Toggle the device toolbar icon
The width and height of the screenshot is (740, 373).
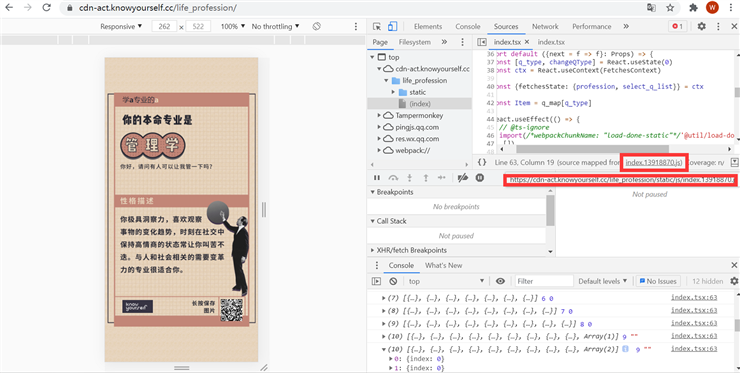(x=392, y=26)
